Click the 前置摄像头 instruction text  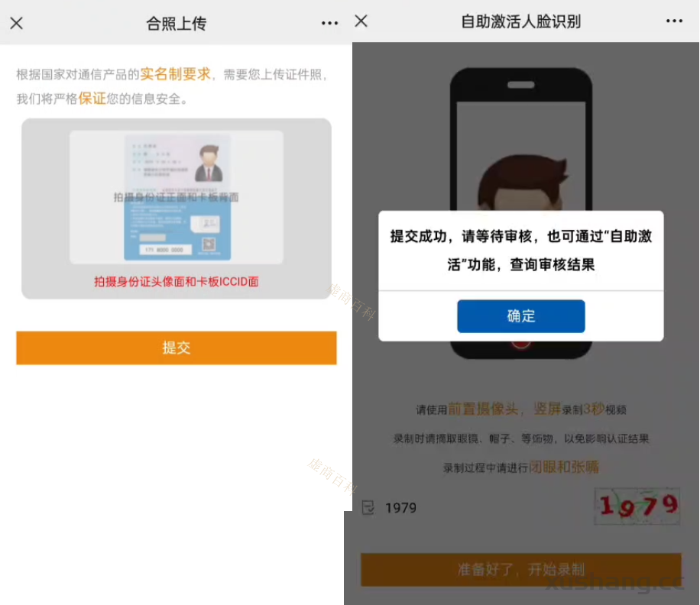click(x=483, y=409)
